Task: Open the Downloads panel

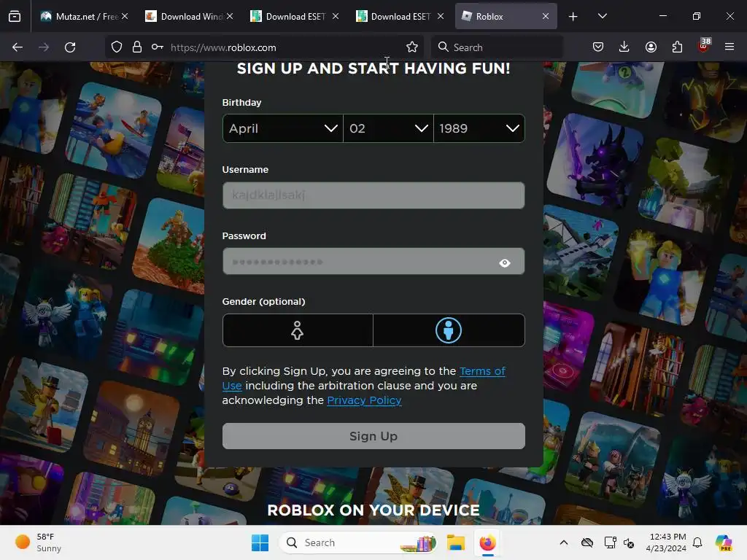Action: pyautogui.click(x=624, y=47)
